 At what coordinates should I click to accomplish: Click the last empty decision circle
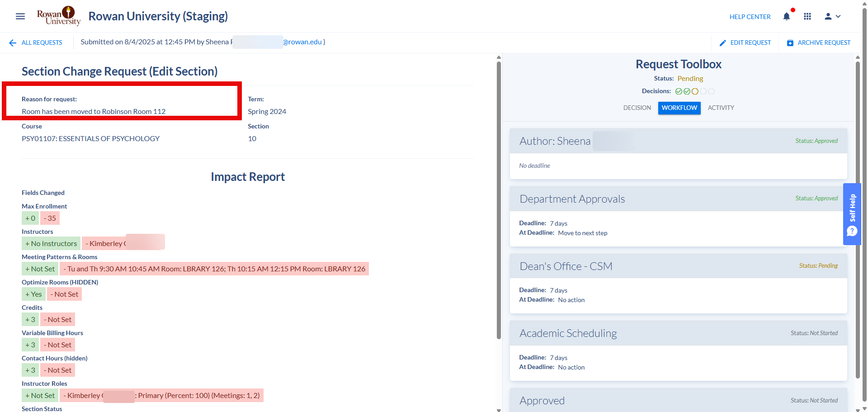tap(711, 91)
